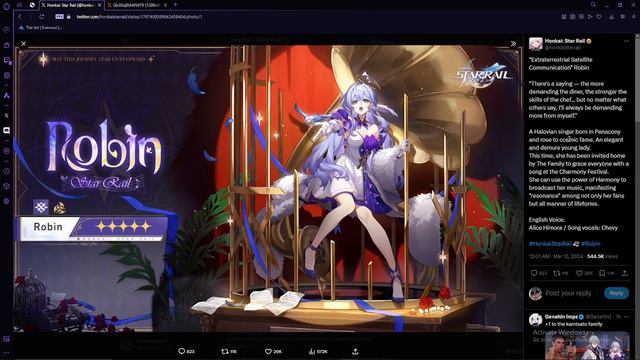Close the second browser tab
640x360 pixels.
165,5
